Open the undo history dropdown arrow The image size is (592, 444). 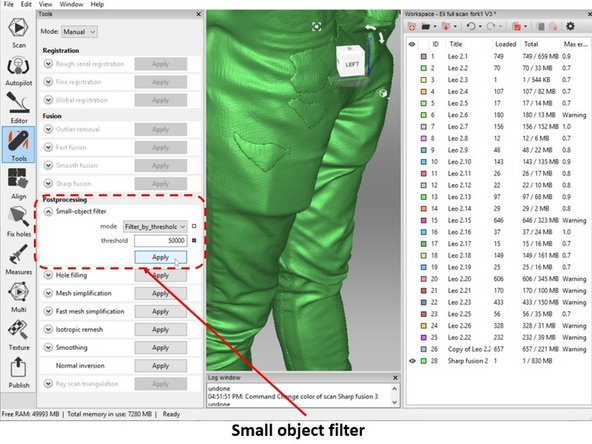(x=480, y=27)
